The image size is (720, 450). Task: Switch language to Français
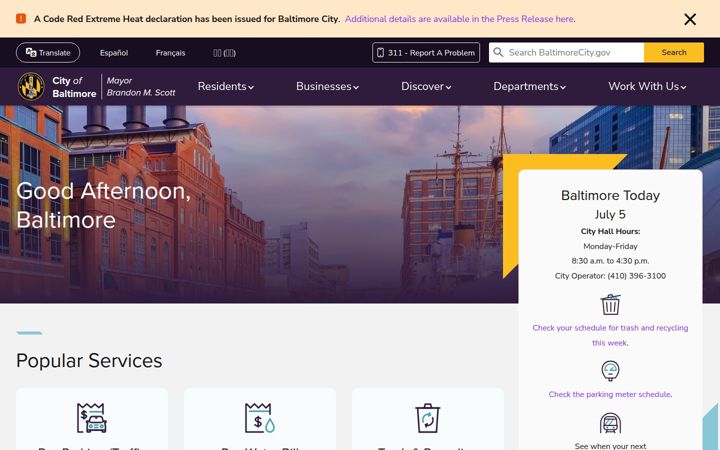[170, 53]
